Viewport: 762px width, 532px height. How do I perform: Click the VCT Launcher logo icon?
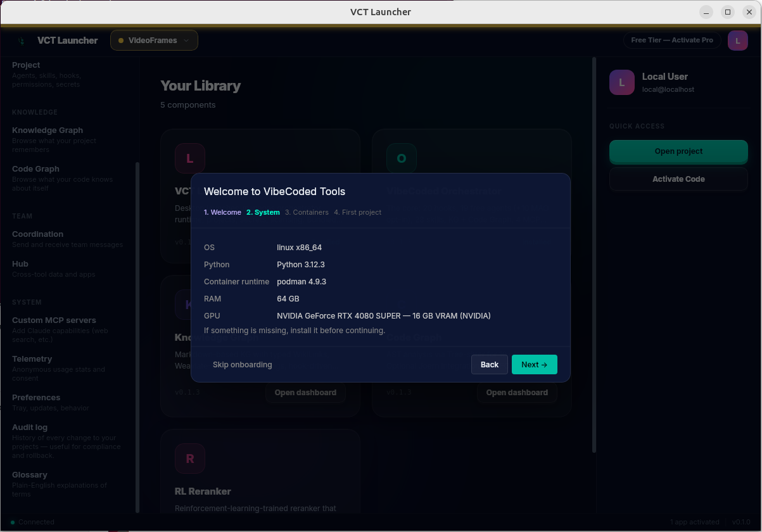pos(22,41)
